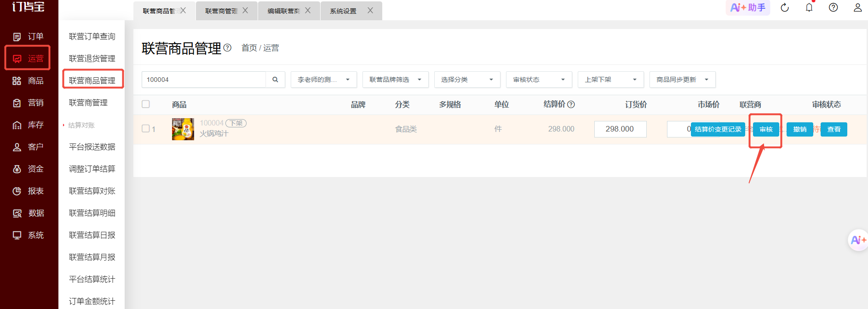
Task: Expand the 结算对账 menu group
Action: pyautogui.click(x=81, y=125)
